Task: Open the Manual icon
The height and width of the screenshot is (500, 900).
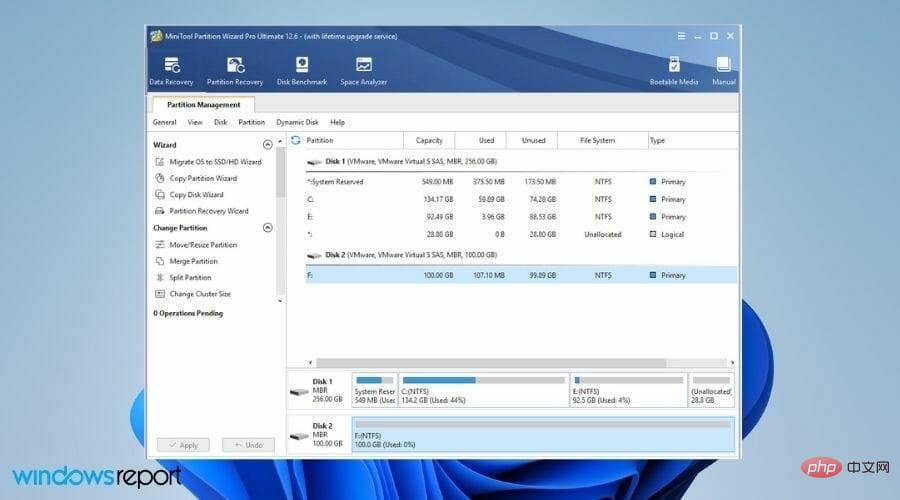Action: (x=724, y=70)
